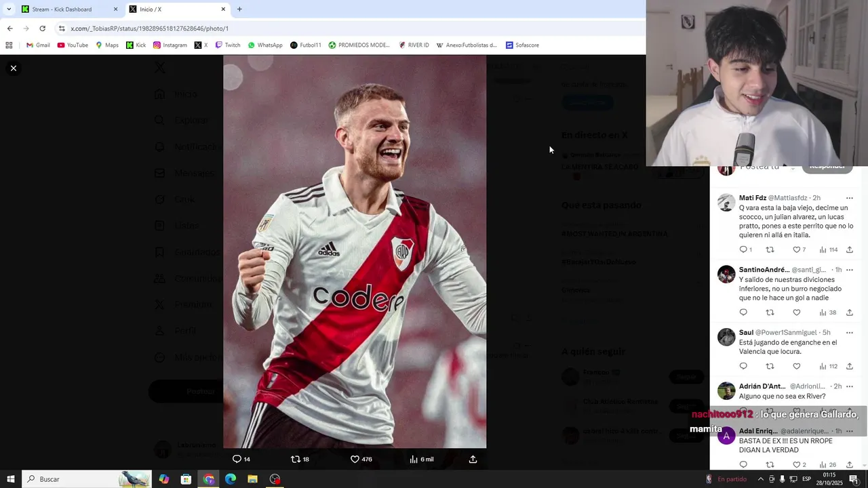Expand the tab search dropdown arrow

coord(9,9)
